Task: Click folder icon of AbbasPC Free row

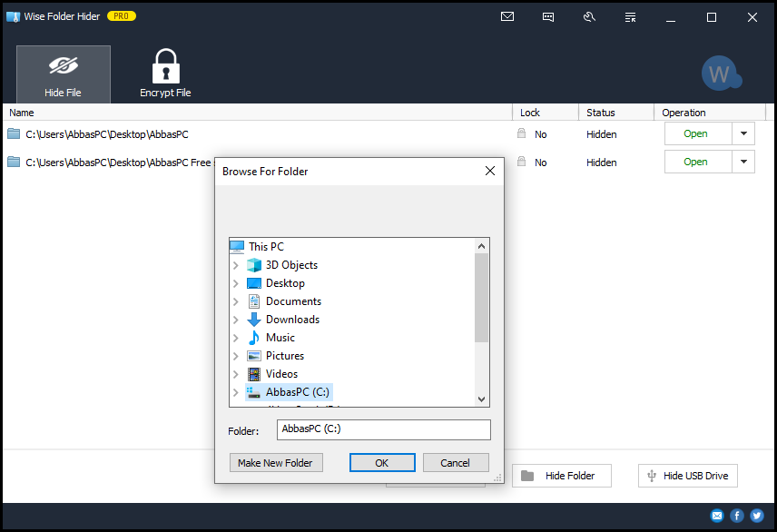Action: click(x=14, y=163)
